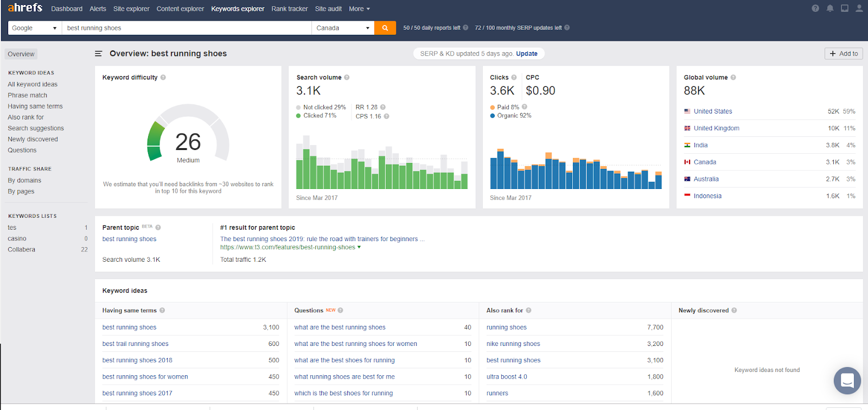Open notifications bell icon
The height and width of the screenshot is (410, 868).
tap(830, 8)
